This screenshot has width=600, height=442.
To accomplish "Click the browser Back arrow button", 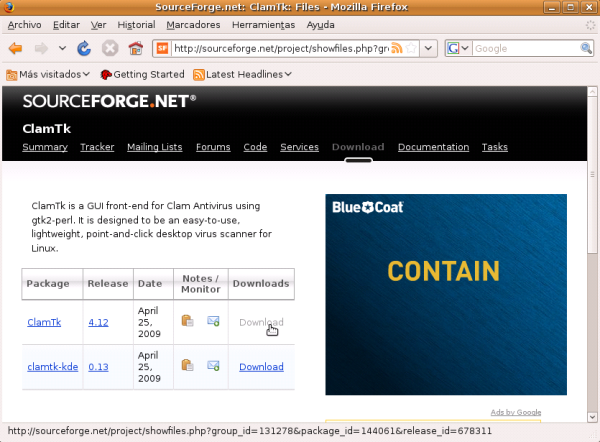I will [16, 48].
